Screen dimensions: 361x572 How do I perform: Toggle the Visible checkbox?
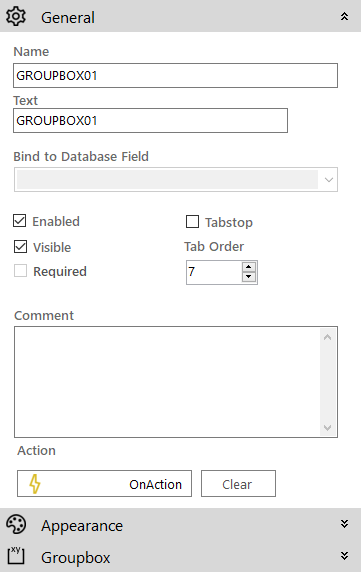20,247
